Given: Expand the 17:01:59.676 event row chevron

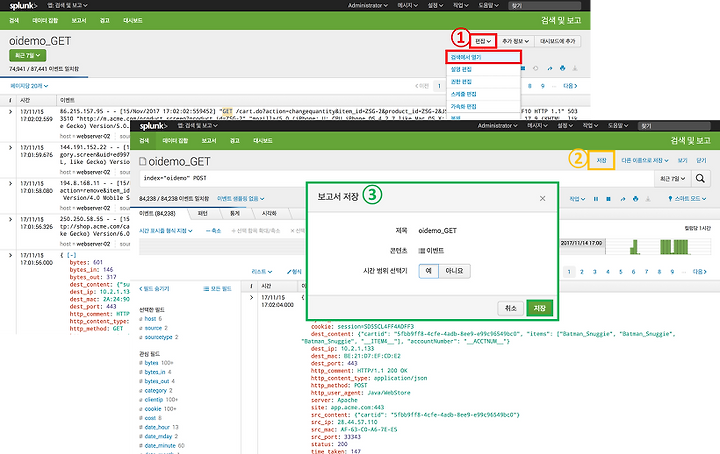Looking at the screenshot, I should coord(11,147).
